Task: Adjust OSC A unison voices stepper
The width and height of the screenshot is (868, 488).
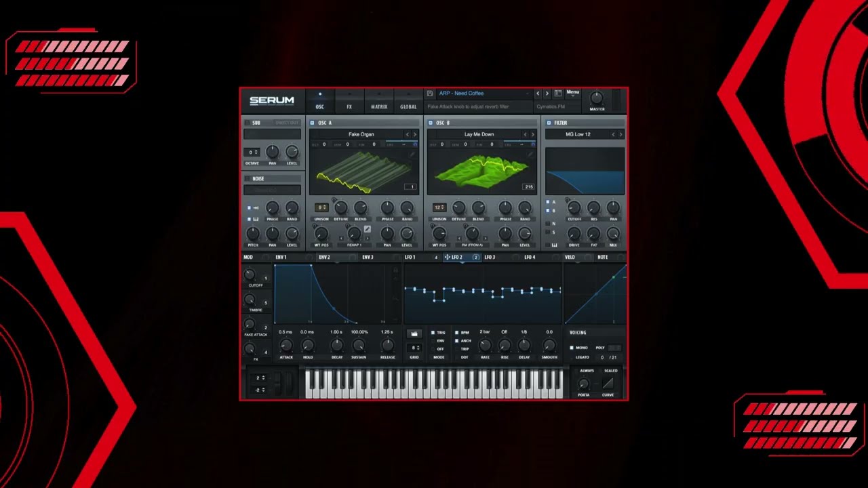Action: pos(321,207)
